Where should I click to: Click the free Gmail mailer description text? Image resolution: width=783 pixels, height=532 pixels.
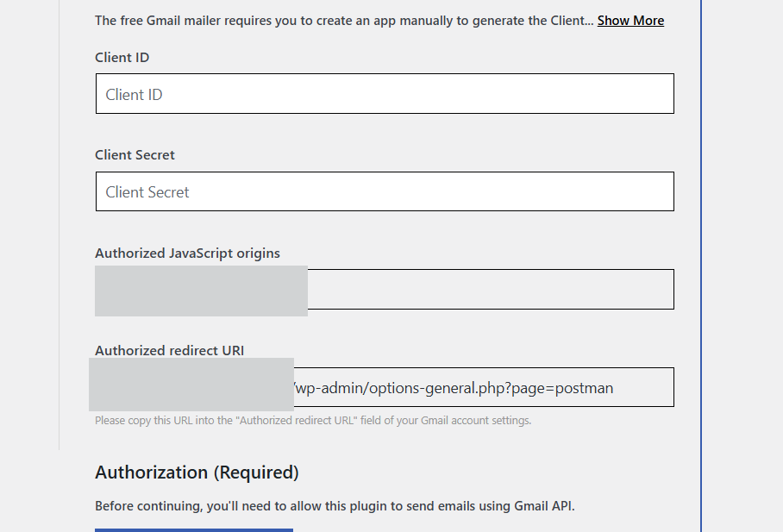[343, 21]
